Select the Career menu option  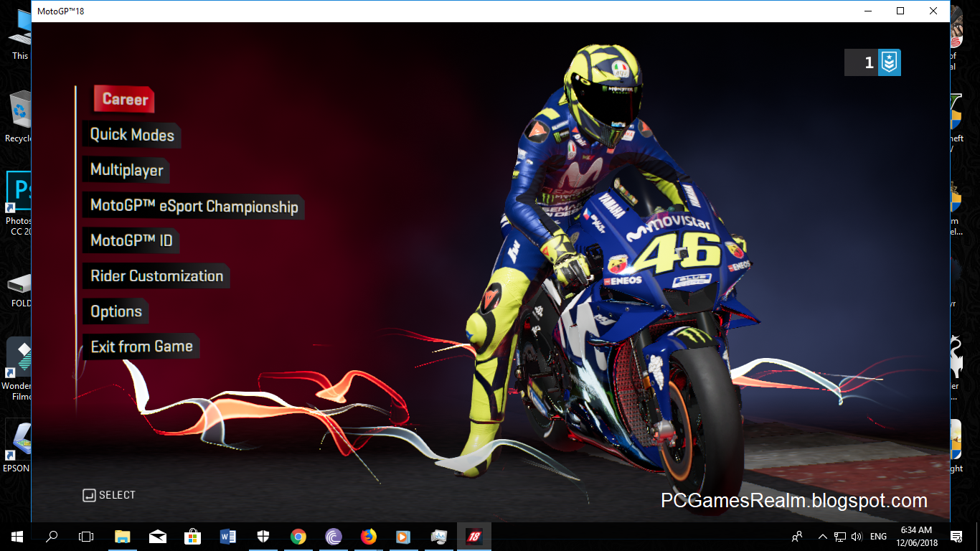(124, 99)
